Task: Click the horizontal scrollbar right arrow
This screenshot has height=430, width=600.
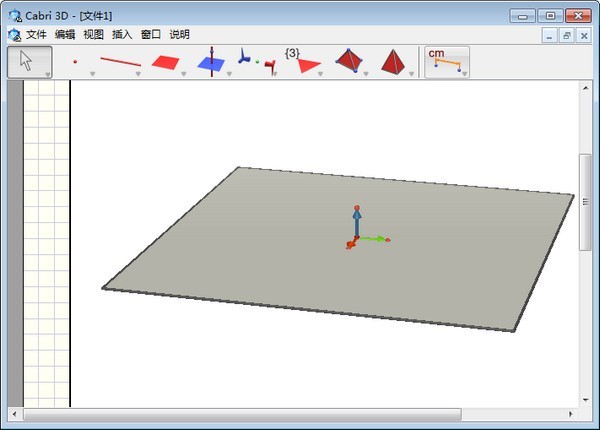Action: click(571, 414)
